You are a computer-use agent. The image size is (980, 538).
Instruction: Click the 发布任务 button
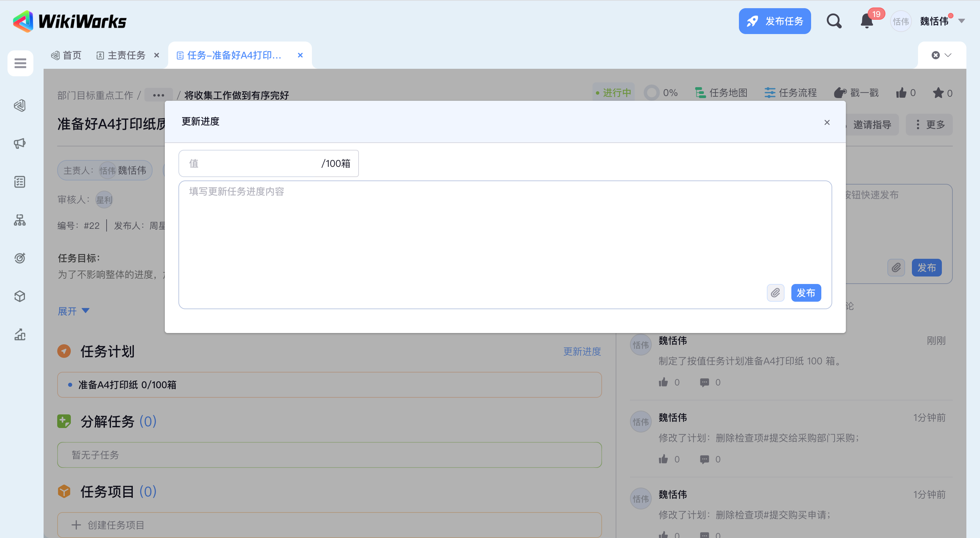pos(774,21)
